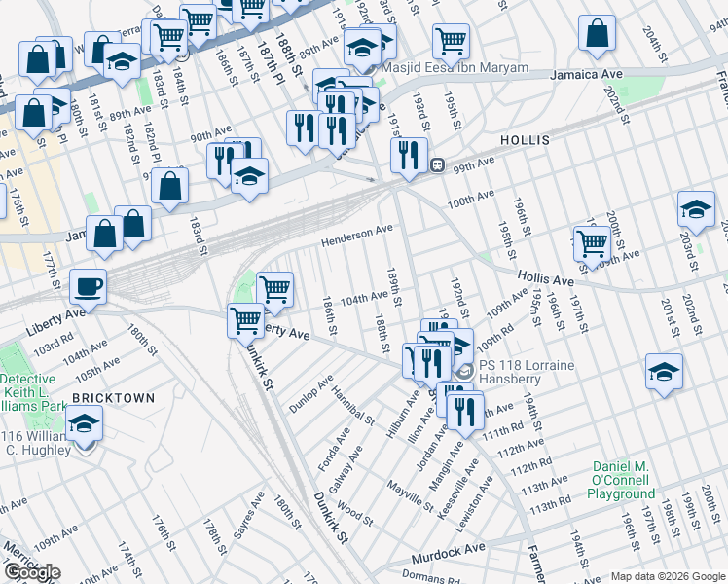
Task: Click the school marker in Bricktown
Action: 84,423
